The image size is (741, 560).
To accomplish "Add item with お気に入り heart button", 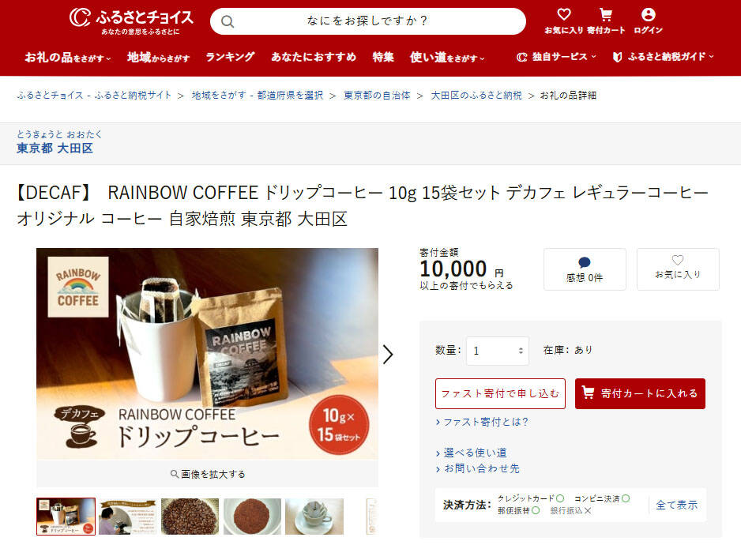I will (x=678, y=269).
